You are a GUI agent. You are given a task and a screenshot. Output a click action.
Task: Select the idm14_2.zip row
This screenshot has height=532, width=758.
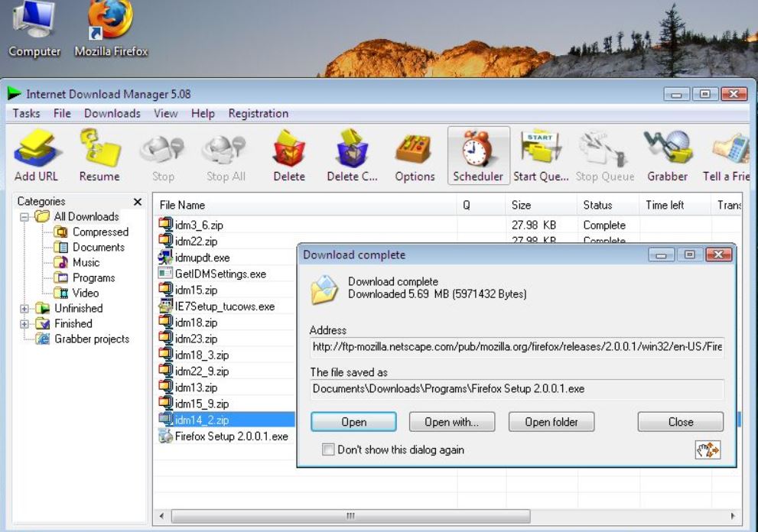tap(226, 420)
